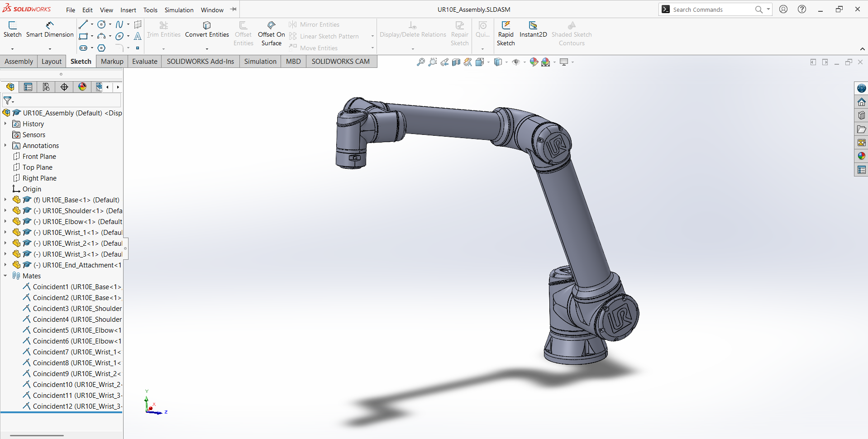
Task: Click Apply Scene icon
Action: click(546, 62)
